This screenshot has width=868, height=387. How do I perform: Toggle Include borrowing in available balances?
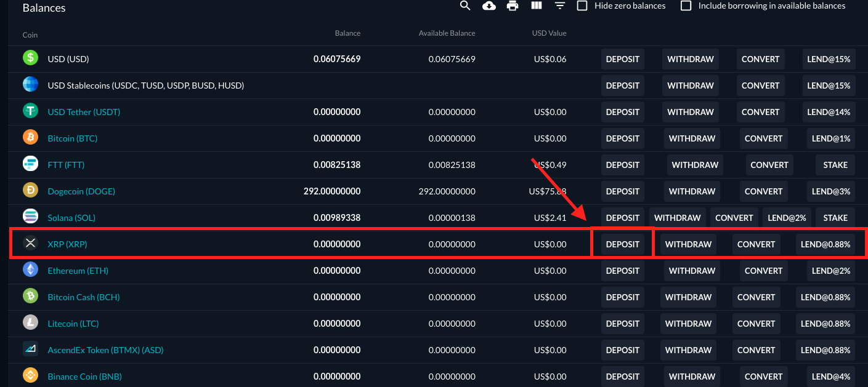pyautogui.click(x=686, y=6)
